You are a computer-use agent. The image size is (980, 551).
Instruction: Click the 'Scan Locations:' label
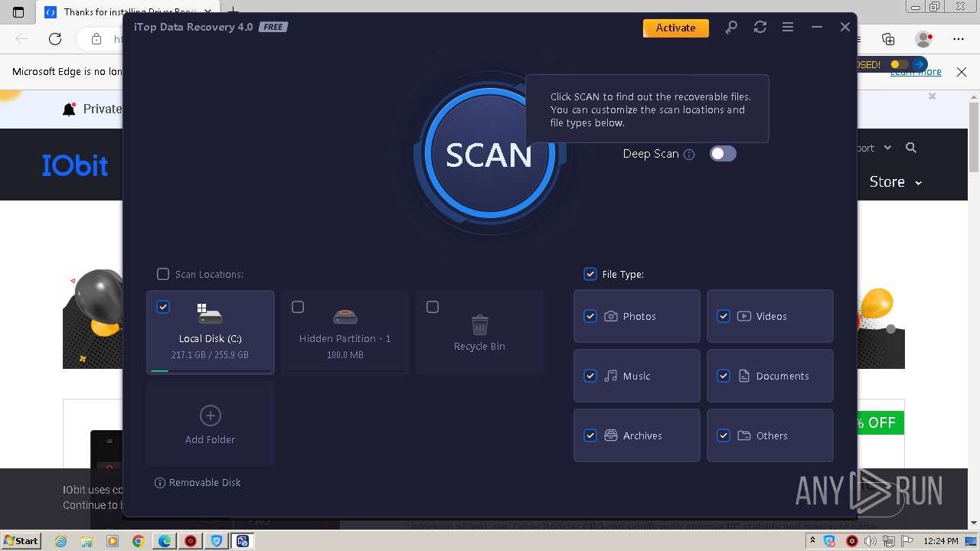point(209,274)
